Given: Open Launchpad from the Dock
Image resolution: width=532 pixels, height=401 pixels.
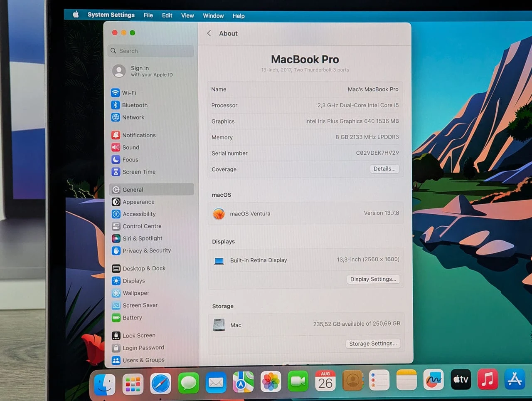Looking at the screenshot, I should tap(133, 384).
